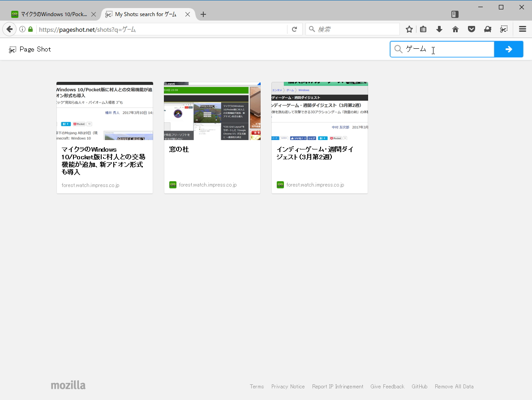Bookmark this page with the star icon
Screen dimensions: 532x400
point(409,29)
